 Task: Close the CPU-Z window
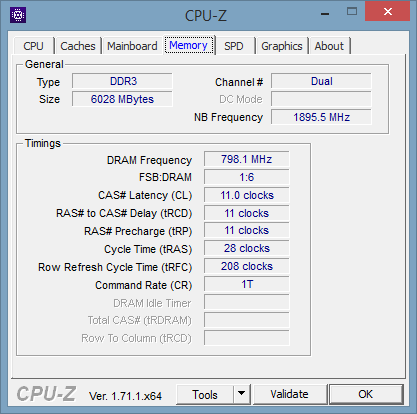[x=388, y=11]
